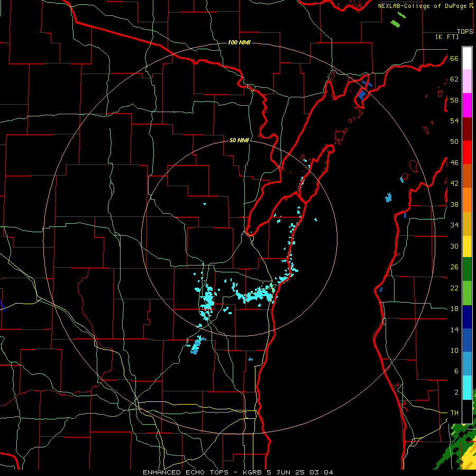Click the gold legend swatch

pyautogui.click(x=467, y=224)
